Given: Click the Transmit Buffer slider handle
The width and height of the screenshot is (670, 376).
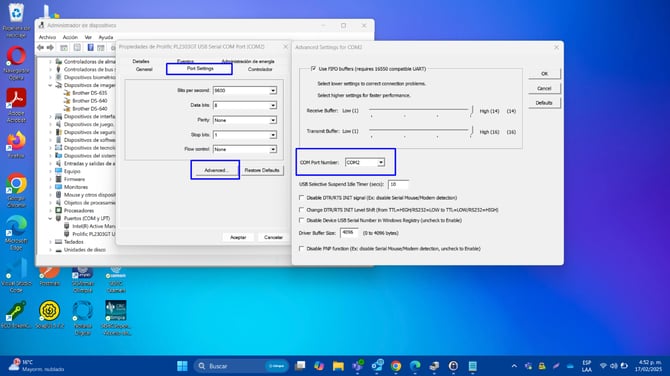Looking at the screenshot, I should pyautogui.click(x=471, y=131).
